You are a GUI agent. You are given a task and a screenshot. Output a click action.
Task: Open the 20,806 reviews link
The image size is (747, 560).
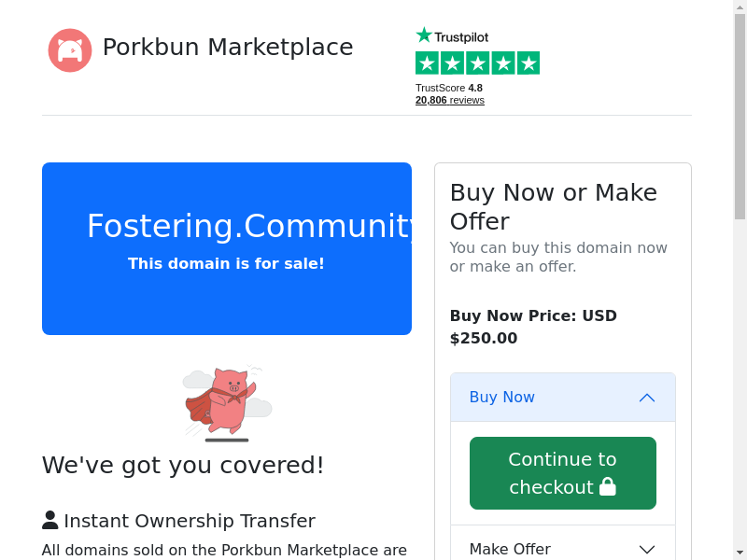click(x=450, y=100)
